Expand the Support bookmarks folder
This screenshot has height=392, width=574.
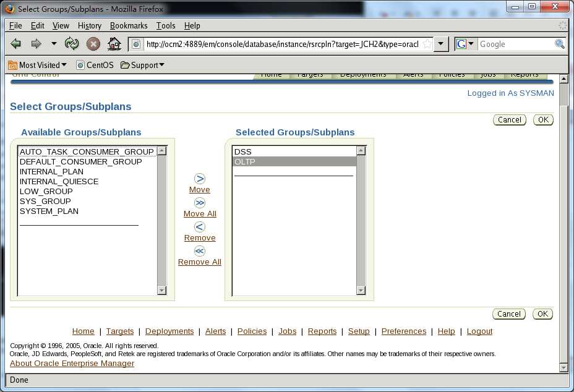click(142, 65)
